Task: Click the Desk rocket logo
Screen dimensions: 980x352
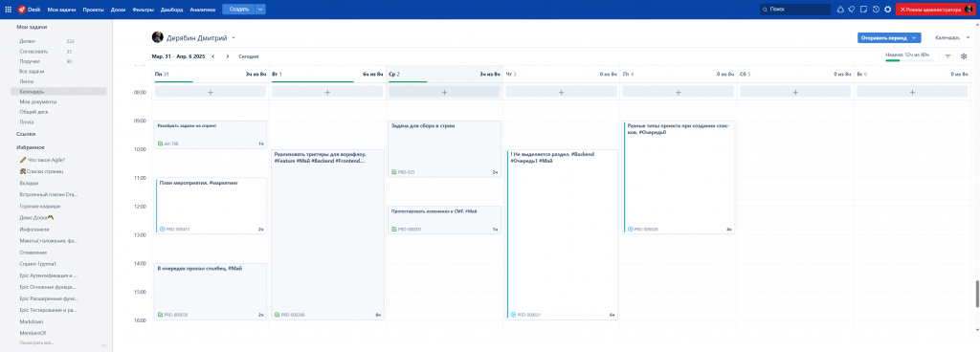Action: [x=21, y=10]
